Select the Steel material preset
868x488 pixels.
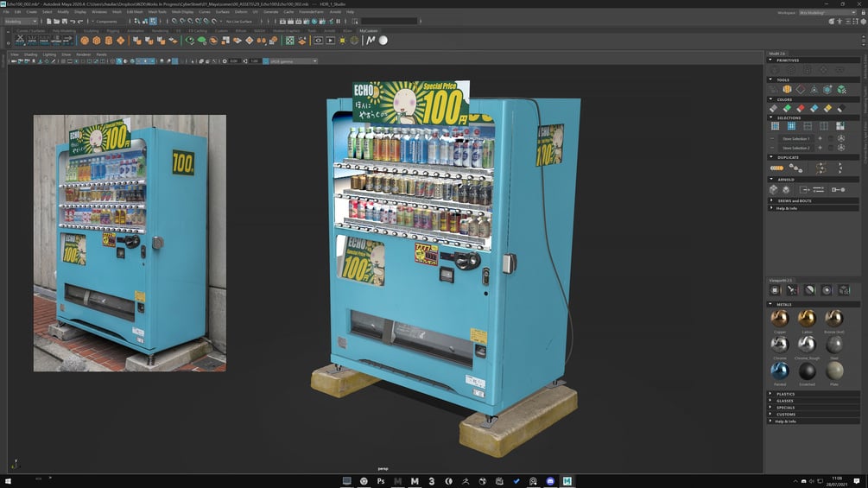tap(833, 344)
